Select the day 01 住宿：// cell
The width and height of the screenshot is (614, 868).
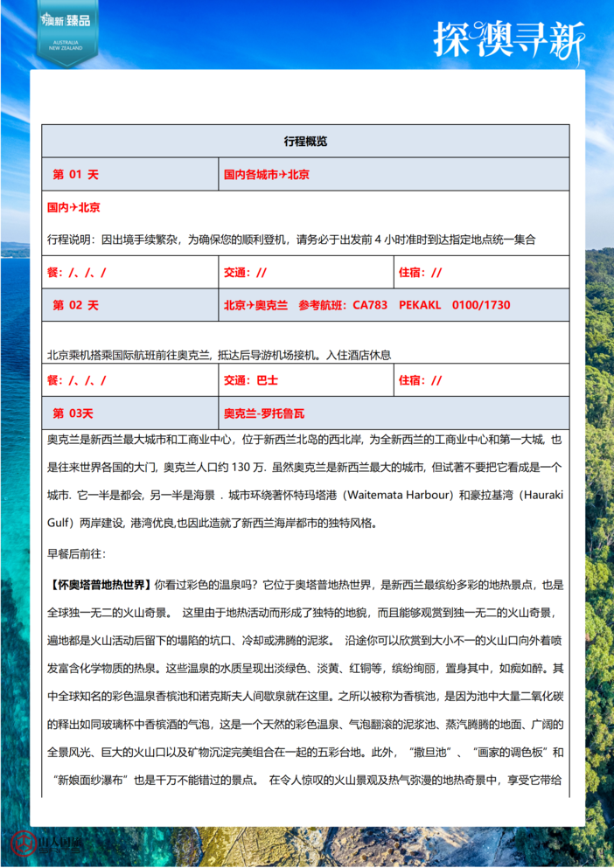(482, 273)
